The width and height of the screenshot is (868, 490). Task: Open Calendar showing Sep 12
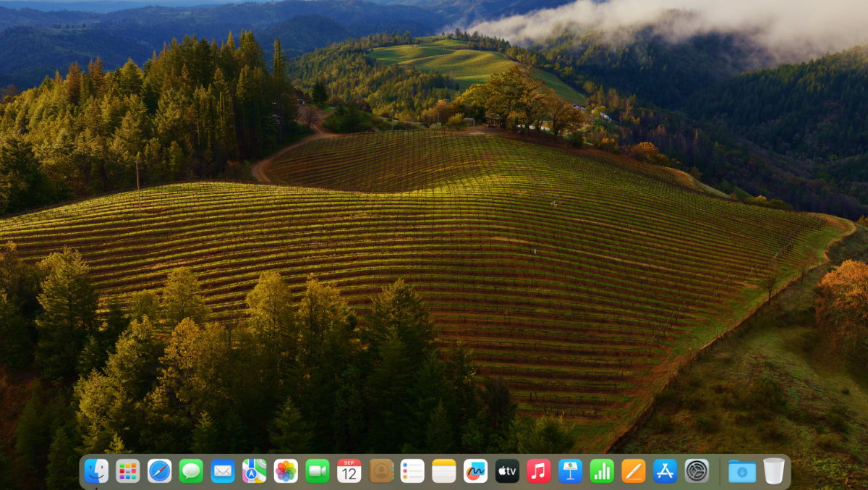(349, 471)
